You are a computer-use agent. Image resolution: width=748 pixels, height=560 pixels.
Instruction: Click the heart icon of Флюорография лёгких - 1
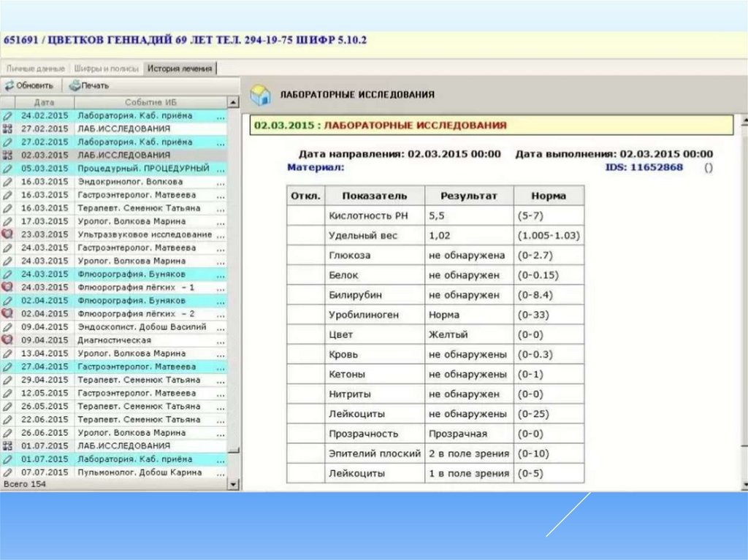pos(7,288)
